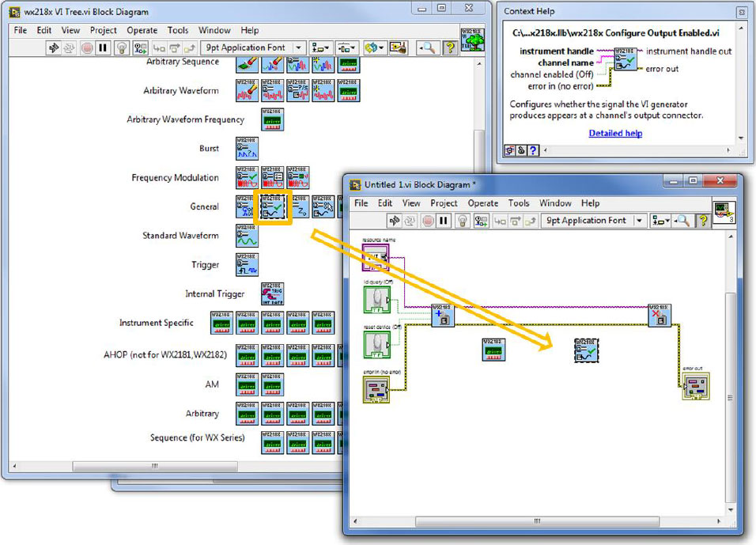The width and height of the screenshot is (756, 545).
Task: Select the Internal Trigger VI icon
Action: [273, 294]
